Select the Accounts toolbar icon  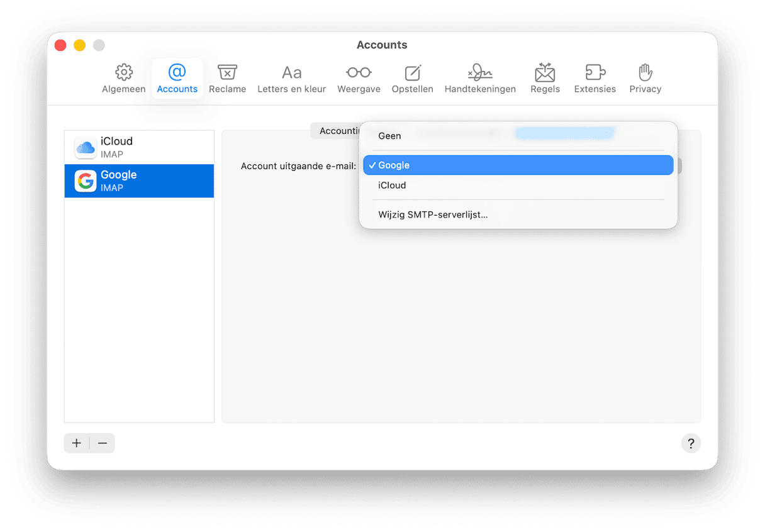[177, 77]
